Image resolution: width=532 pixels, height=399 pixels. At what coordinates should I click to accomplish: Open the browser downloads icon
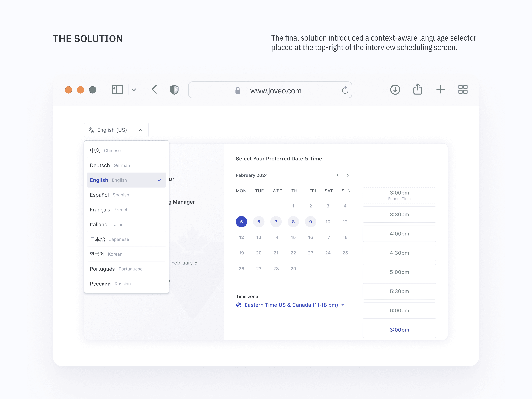pos(395,89)
